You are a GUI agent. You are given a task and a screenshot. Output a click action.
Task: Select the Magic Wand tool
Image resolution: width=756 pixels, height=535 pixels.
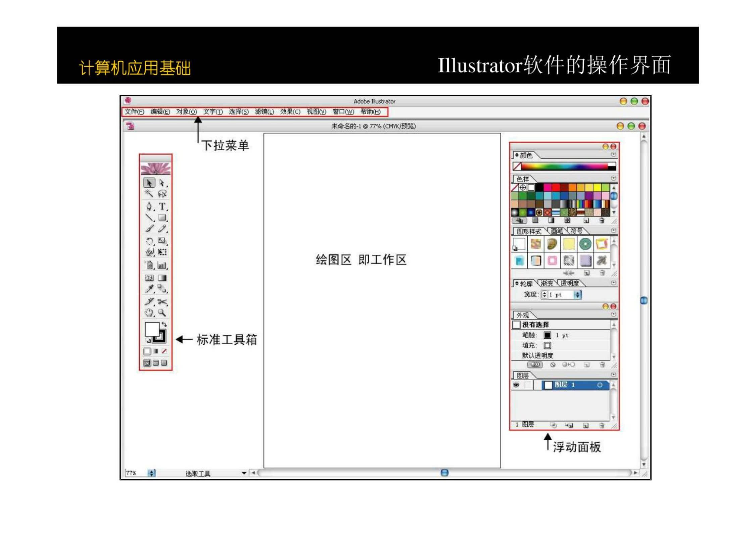149,193
